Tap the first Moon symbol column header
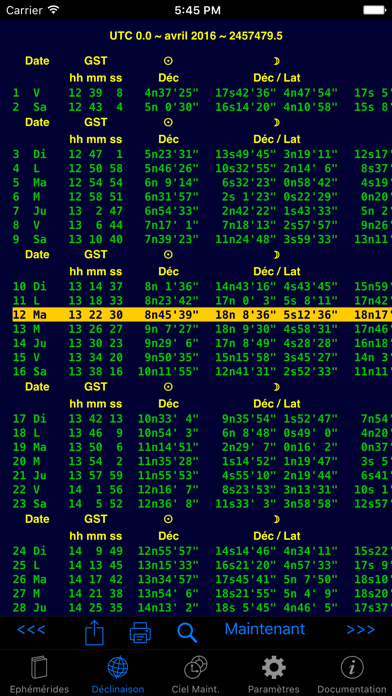Viewport: 392px width, 696px height. click(x=277, y=61)
